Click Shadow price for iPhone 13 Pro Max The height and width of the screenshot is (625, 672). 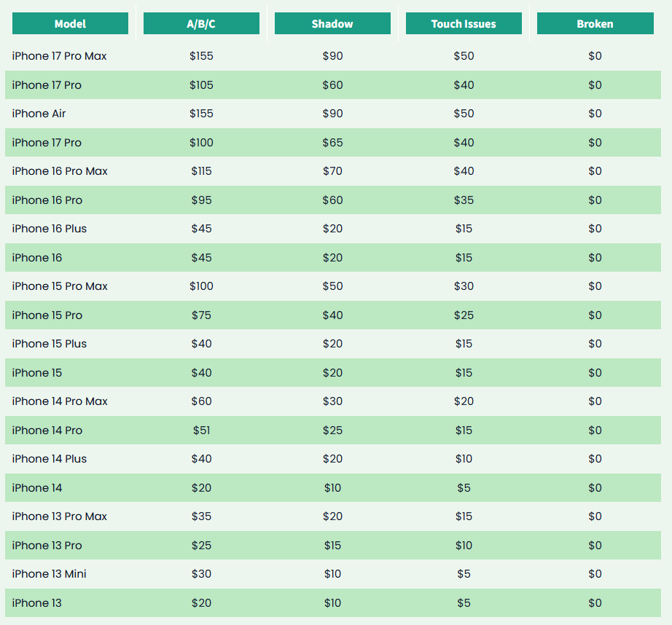[332, 516]
